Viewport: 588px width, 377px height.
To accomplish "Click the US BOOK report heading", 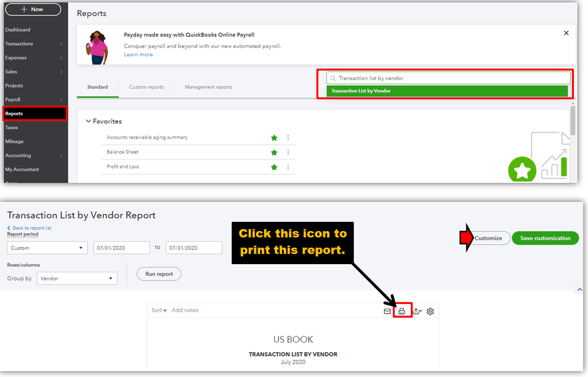I will 293,339.
